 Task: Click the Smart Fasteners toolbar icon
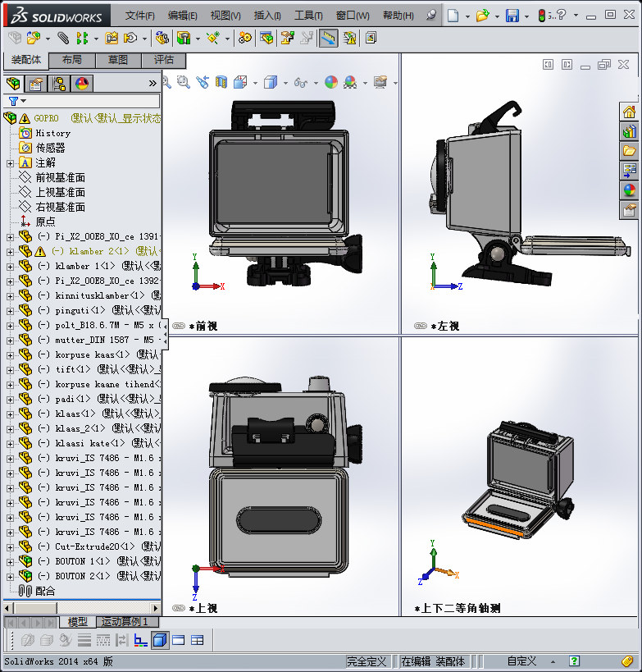pyautogui.click(x=112, y=38)
